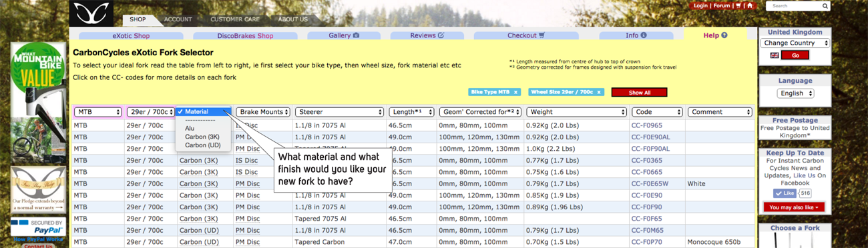The width and height of the screenshot is (868, 248).
Task: Click the Forum link
Action: coord(722,5)
